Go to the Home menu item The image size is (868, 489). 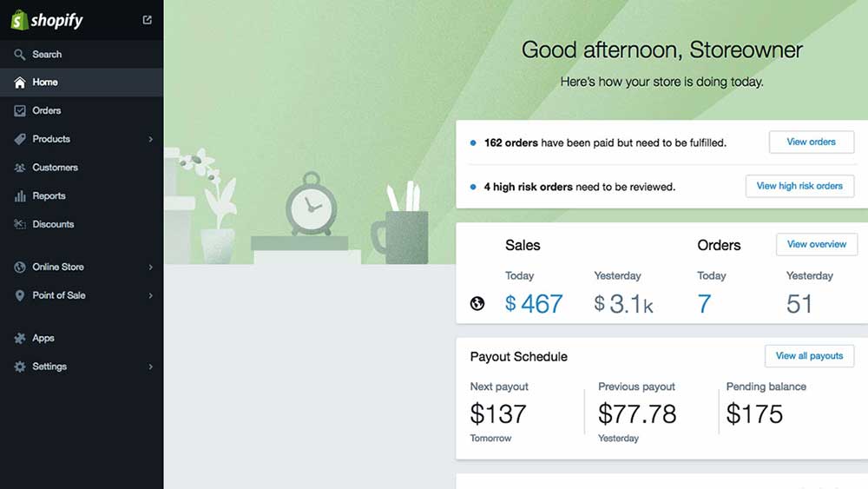click(x=82, y=83)
